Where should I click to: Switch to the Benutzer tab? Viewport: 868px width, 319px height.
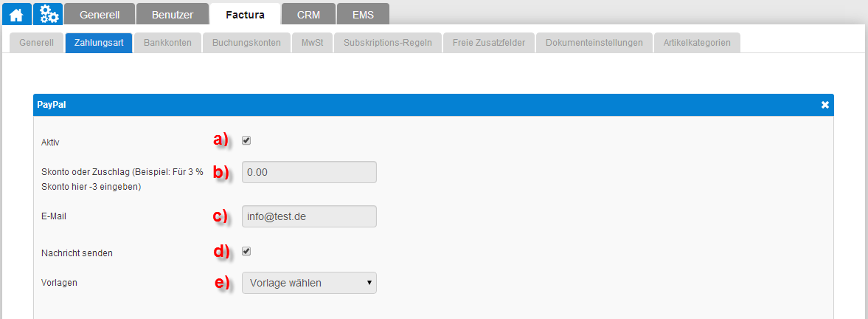point(173,15)
